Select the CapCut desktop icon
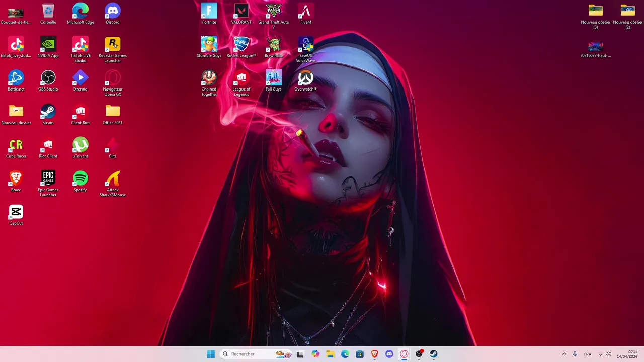 [16, 215]
